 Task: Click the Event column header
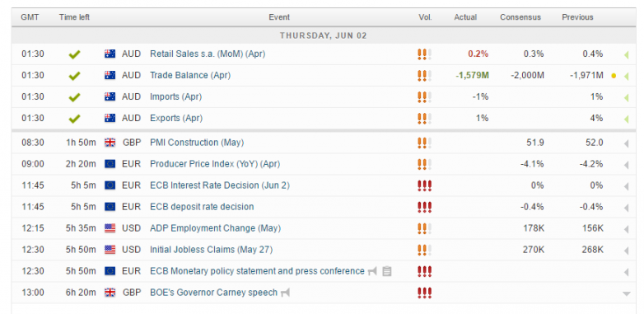pyautogui.click(x=279, y=17)
